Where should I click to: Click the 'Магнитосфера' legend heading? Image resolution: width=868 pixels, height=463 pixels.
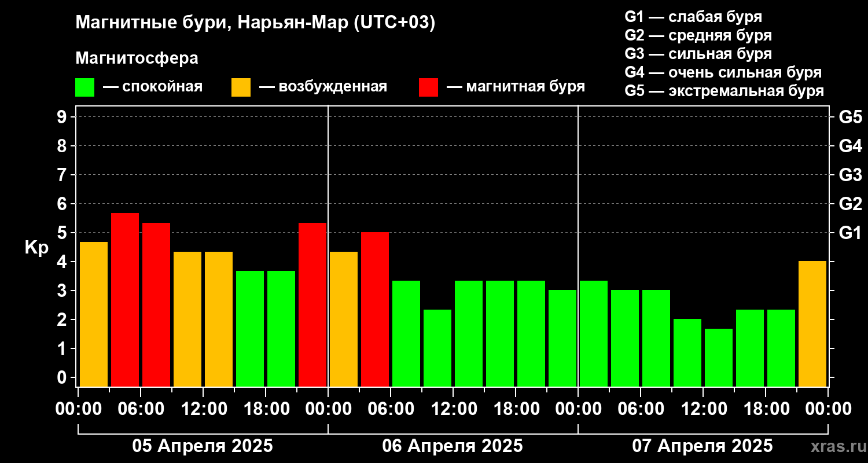pyautogui.click(x=137, y=58)
